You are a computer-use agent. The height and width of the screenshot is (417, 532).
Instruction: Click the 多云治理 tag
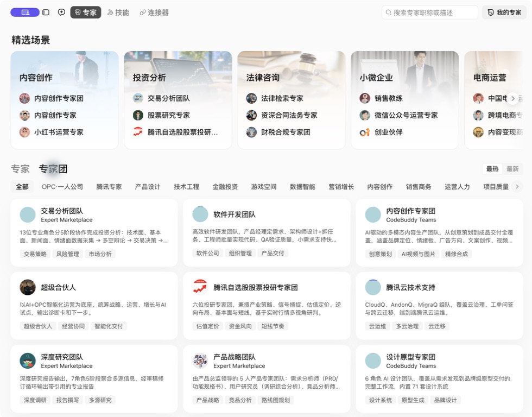[x=407, y=326]
